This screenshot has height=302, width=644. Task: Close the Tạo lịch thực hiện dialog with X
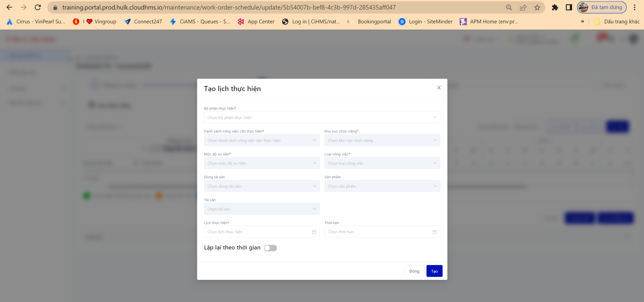439,88
